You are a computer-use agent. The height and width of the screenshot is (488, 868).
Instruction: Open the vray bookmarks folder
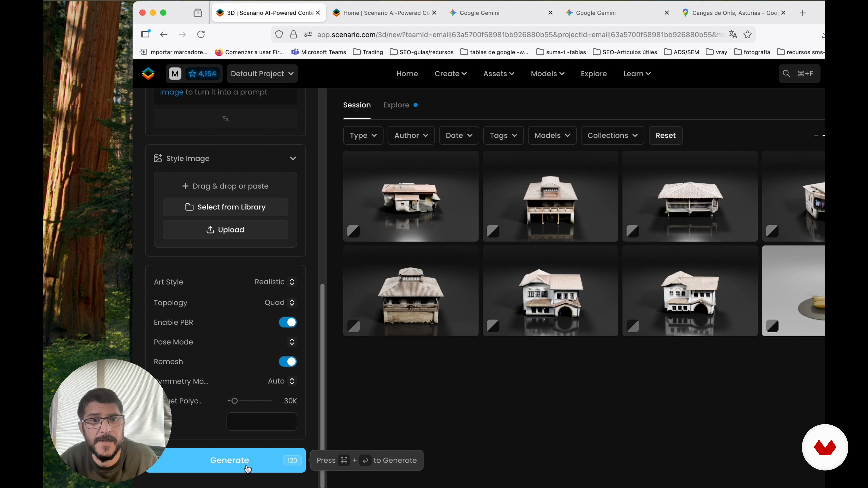coord(716,52)
